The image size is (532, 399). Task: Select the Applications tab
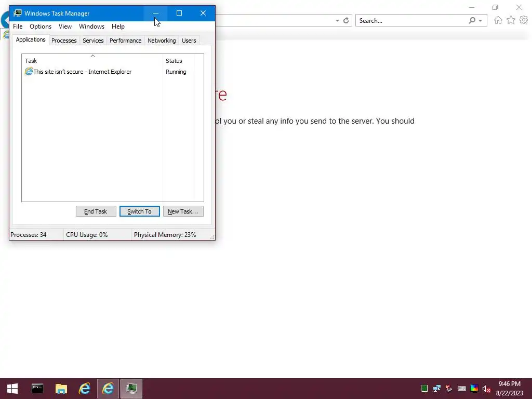click(x=31, y=39)
